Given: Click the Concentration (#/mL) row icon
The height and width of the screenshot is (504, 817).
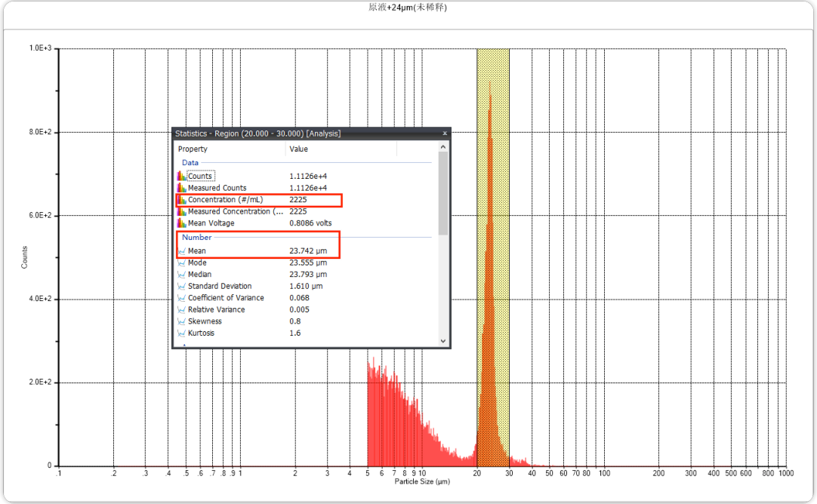Looking at the screenshot, I should (181, 200).
